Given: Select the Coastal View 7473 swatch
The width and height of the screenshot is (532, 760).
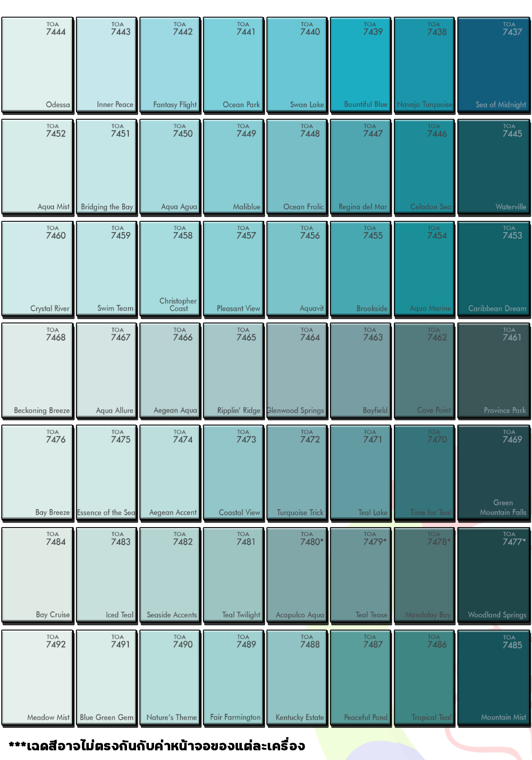Looking at the screenshot, I should click(233, 473).
